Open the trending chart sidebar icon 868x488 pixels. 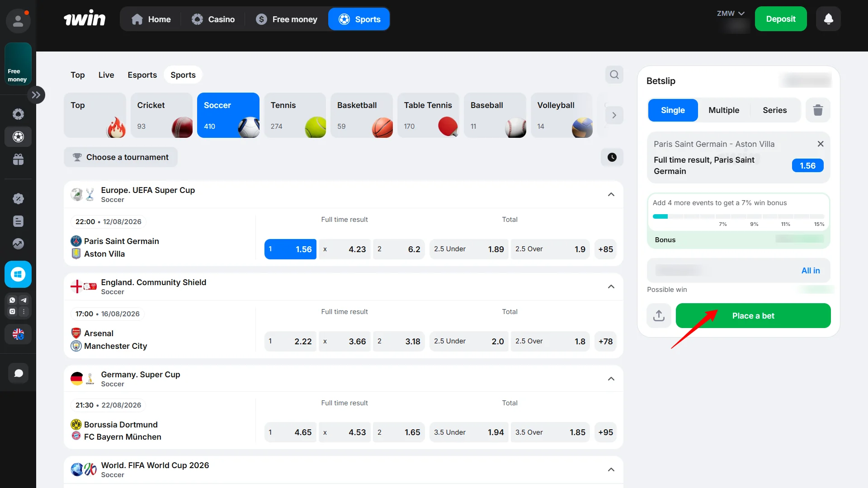click(x=18, y=244)
